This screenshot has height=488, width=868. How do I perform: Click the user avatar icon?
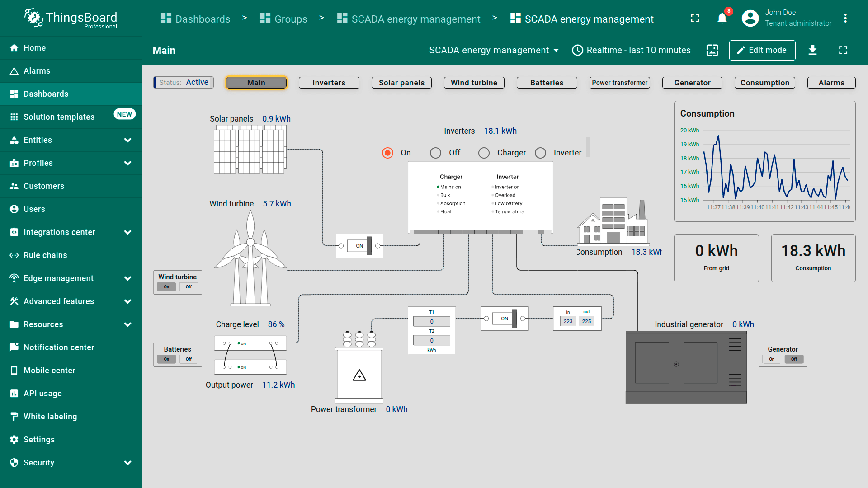[750, 19]
